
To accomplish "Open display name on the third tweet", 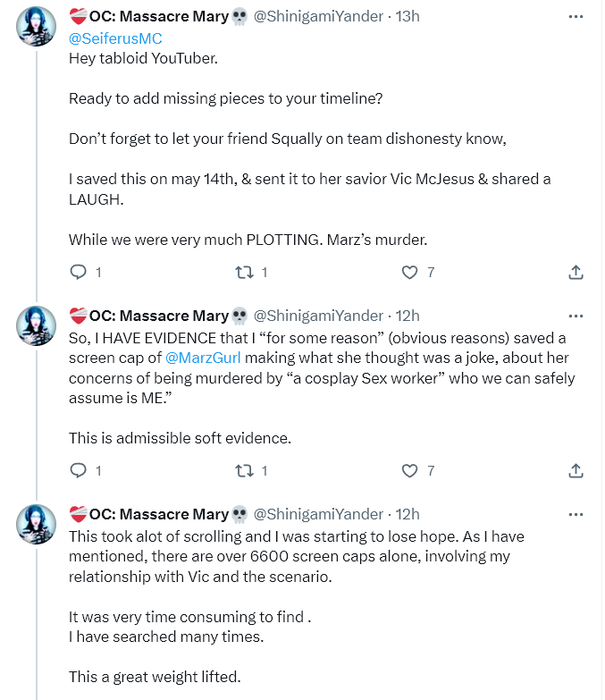I will 158,514.
